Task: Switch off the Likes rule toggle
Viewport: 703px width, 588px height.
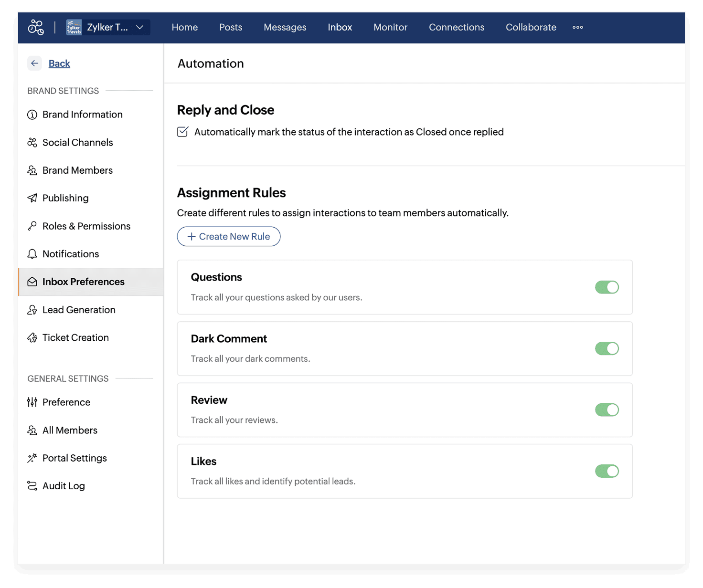Action: pos(607,471)
